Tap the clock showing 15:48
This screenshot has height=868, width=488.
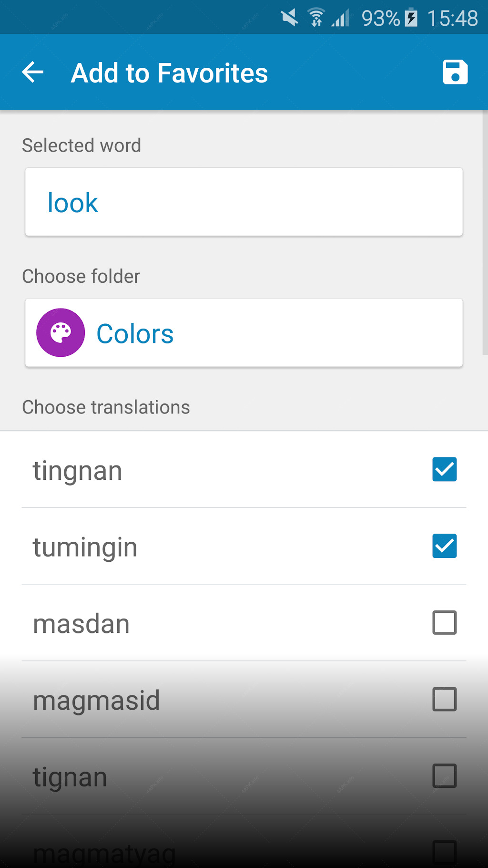[x=452, y=19]
